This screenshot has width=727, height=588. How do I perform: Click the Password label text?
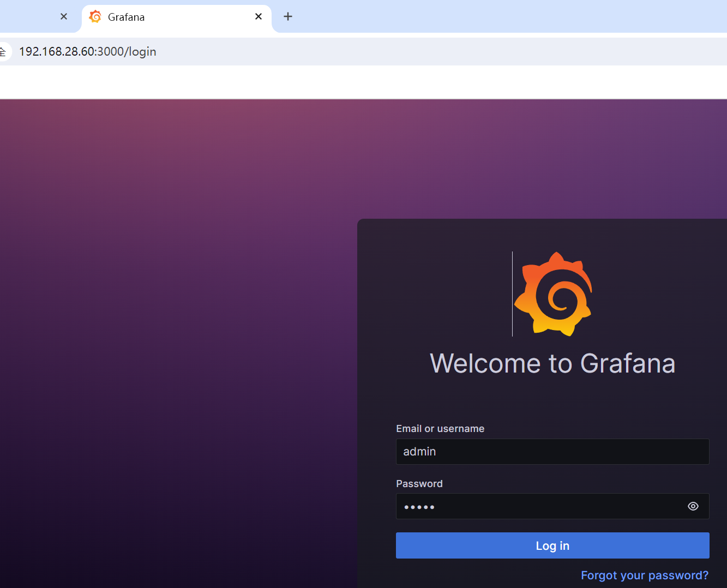(x=419, y=484)
